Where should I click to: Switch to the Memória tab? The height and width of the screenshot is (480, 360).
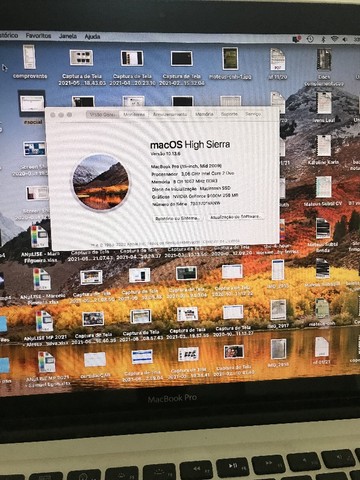[204, 114]
